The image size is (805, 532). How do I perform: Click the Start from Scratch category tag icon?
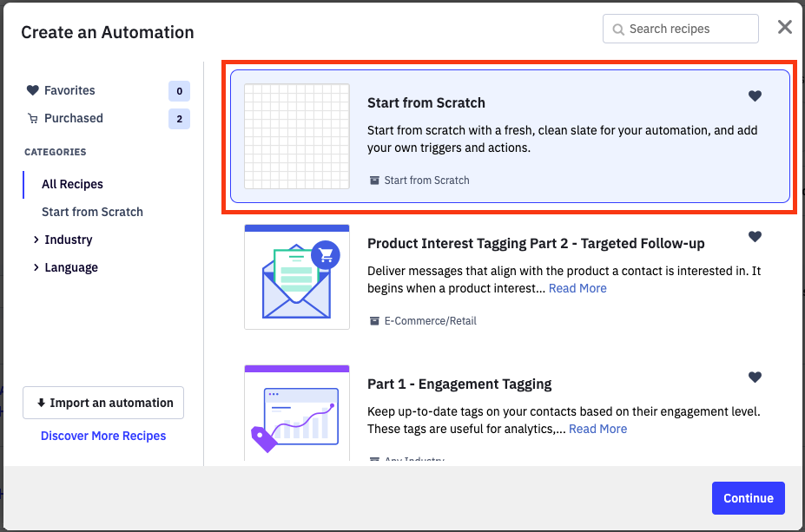pos(374,181)
